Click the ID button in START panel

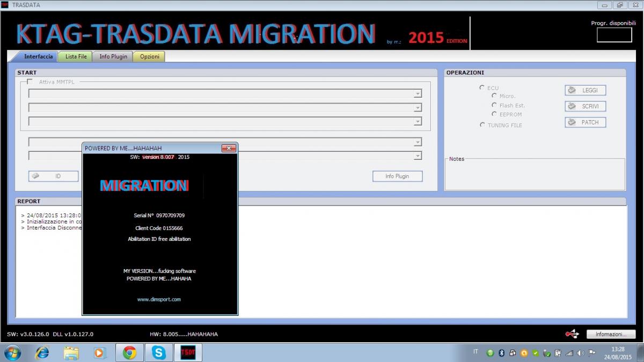(53, 176)
